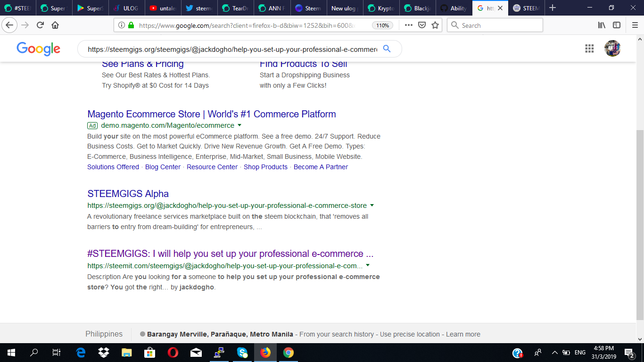Image resolution: width=644 pixels, height=362 pixels.
Task: Expand the steemgigs.org result dropdown arrow
Action: (x=372, y=206)
